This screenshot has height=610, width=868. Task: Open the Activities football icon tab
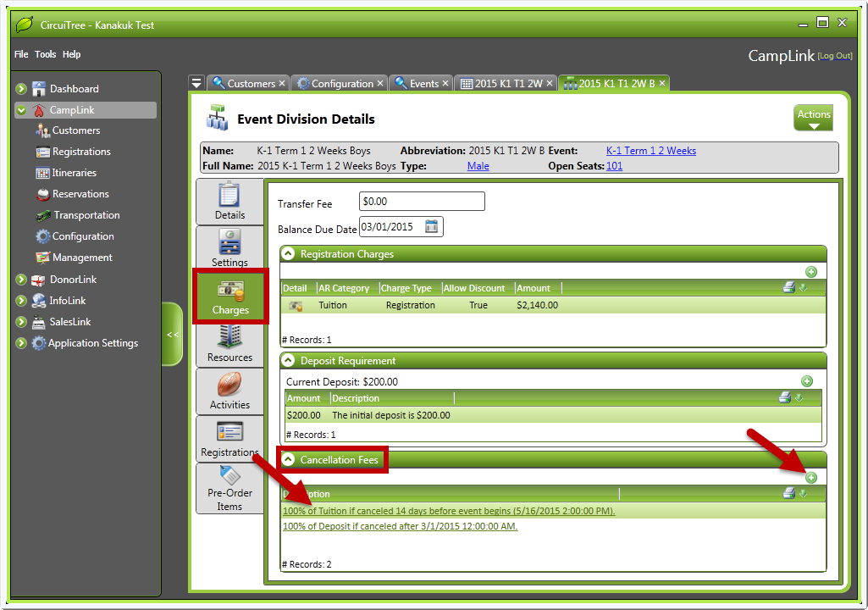229,391
